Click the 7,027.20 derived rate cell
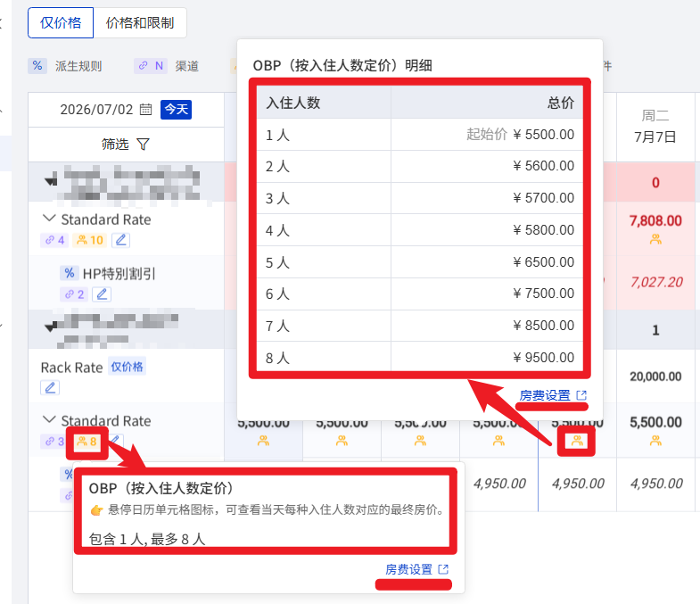Viewport: 700px width, 604px height. (x=656, y=282)
